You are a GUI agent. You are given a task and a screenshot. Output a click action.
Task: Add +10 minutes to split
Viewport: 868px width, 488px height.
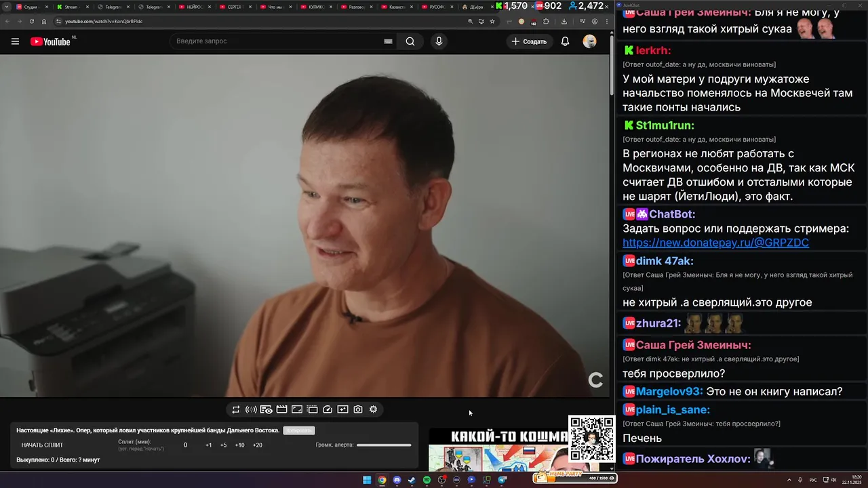[239, 445]
